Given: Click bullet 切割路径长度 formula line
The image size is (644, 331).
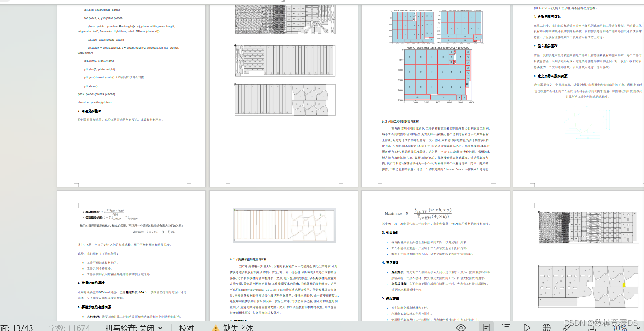Looking at the screenshot, I should click(x=111, y=218).
